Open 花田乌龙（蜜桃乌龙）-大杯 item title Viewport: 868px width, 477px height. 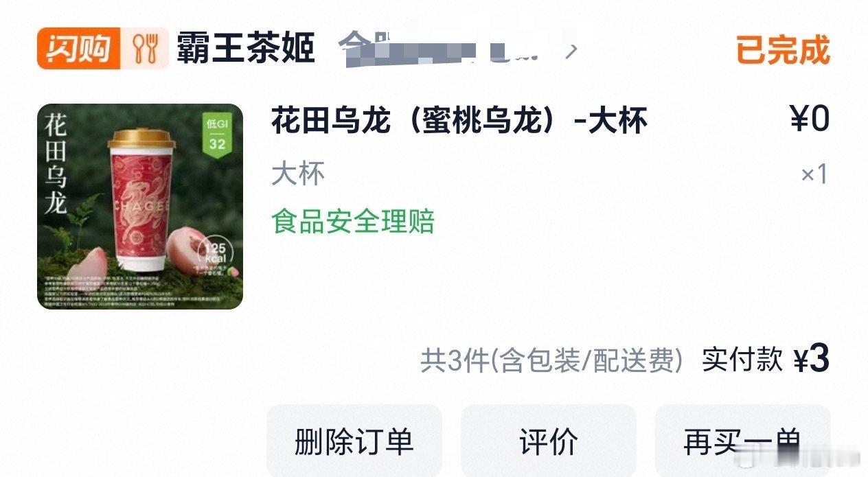pyautogui.click(x=459, y=121)
